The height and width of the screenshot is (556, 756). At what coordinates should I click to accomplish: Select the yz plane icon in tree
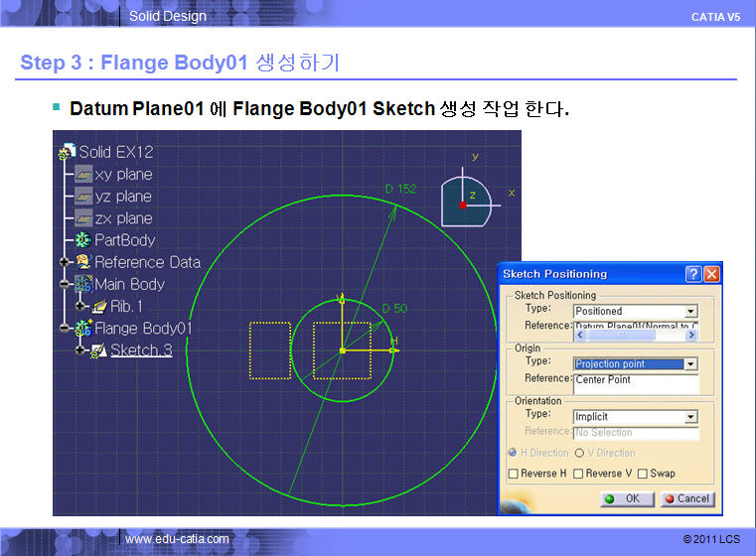point(83,196)
